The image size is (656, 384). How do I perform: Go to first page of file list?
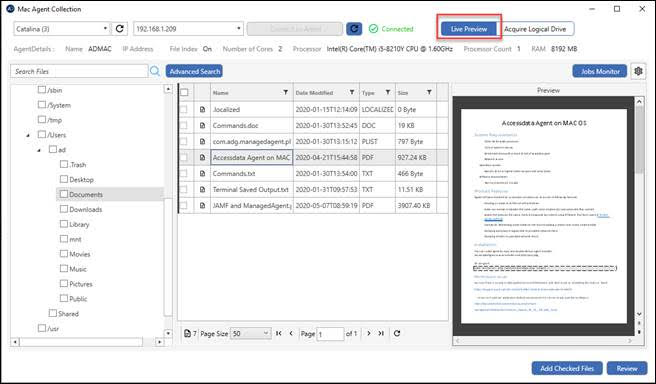(x=279, y=333)
